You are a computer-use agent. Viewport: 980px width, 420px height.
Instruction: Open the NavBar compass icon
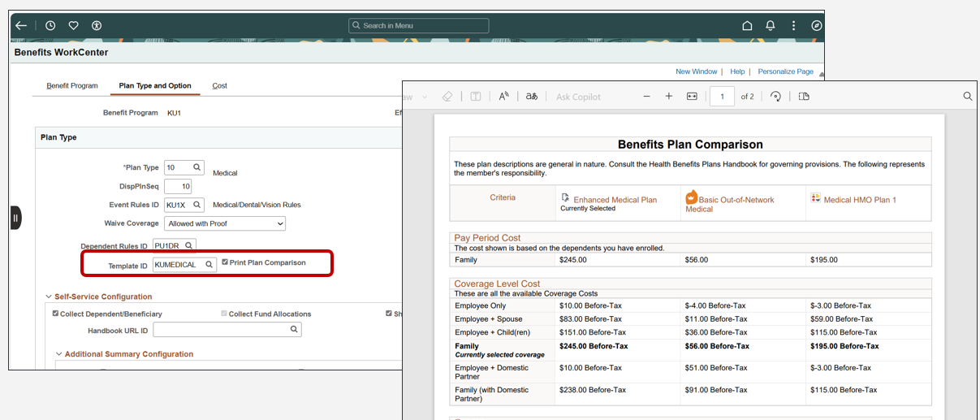pyautogui.click(x=816, y=26)
